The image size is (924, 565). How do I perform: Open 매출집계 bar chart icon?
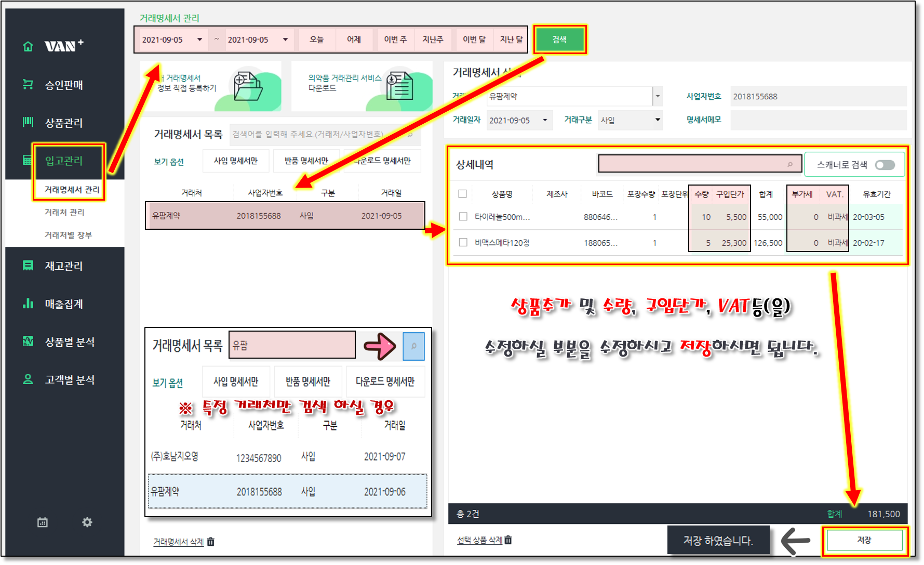(28, 304)
